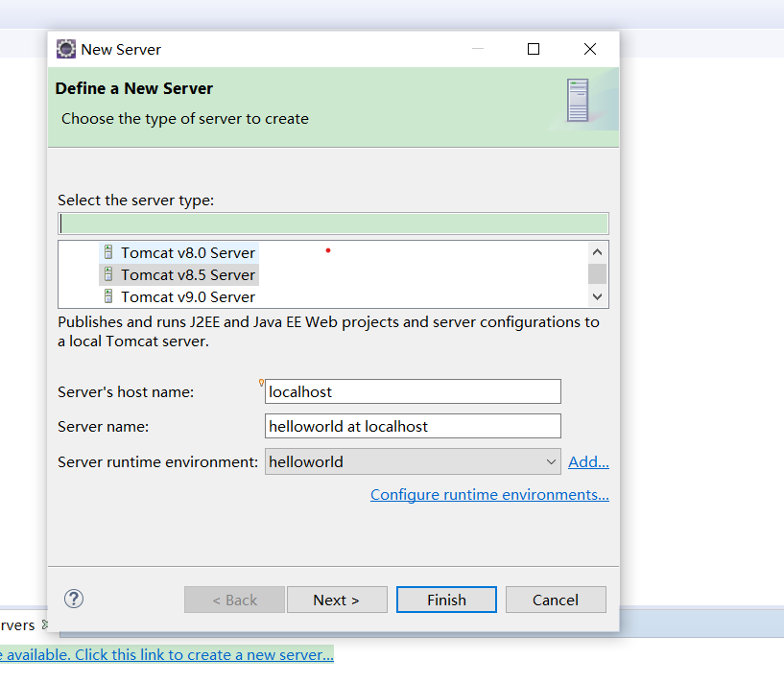The height and width of the screenshot is (683, 784).
Task: Open Configure runtime environments link
Action: click(x=489, y=494)
